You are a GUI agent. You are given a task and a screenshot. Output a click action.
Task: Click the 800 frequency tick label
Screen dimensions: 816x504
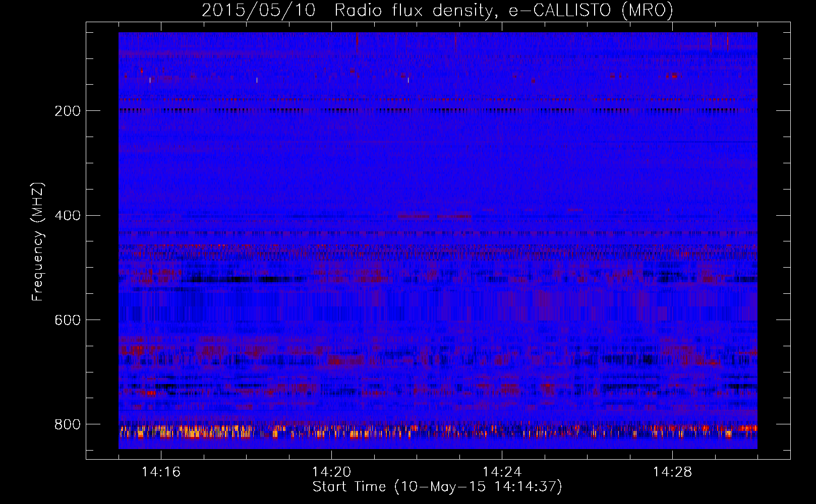point(67,425)
